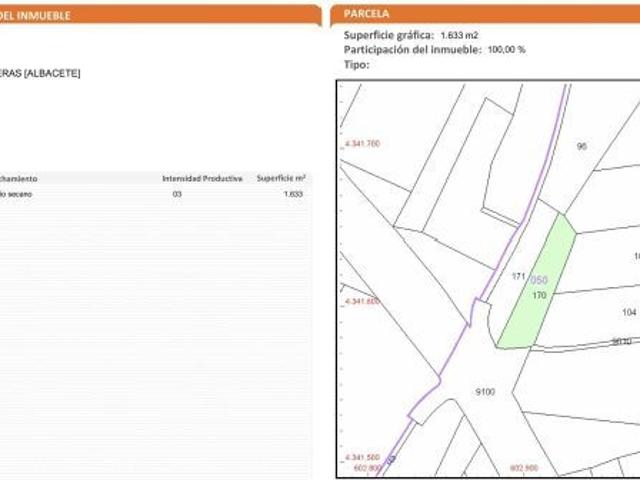
Task: Click the Participación del inmueble 100,00 % value
Action: [x=507, y=50]
